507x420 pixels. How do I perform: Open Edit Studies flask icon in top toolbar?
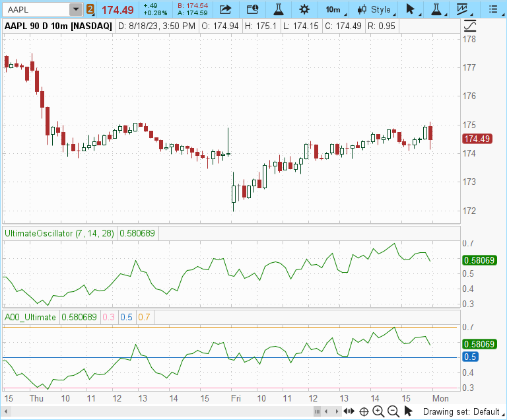click(x=279, y=10)
